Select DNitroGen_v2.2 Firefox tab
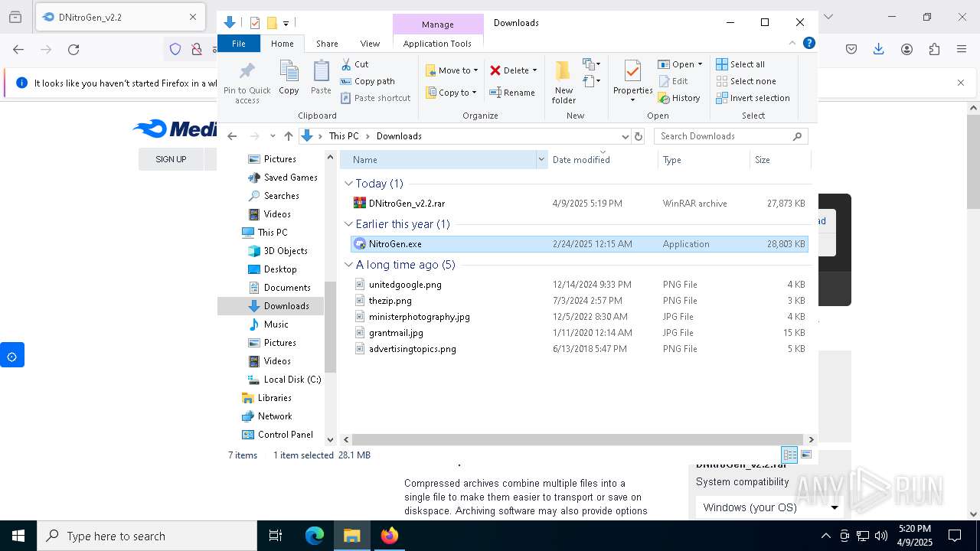This screenshot has height=551, width=980. [x=119, y=17]
